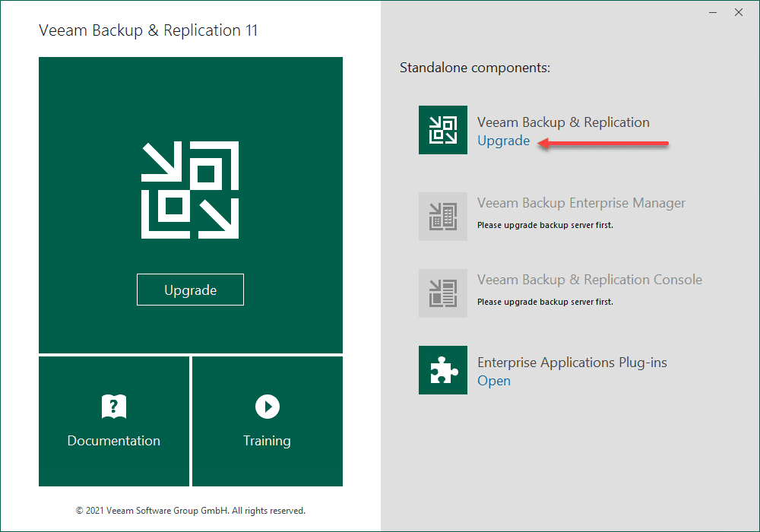760x532 pixels.
Task: Select the green Veeam arrows emblem above Upgrade
Action: click(190, 188)
